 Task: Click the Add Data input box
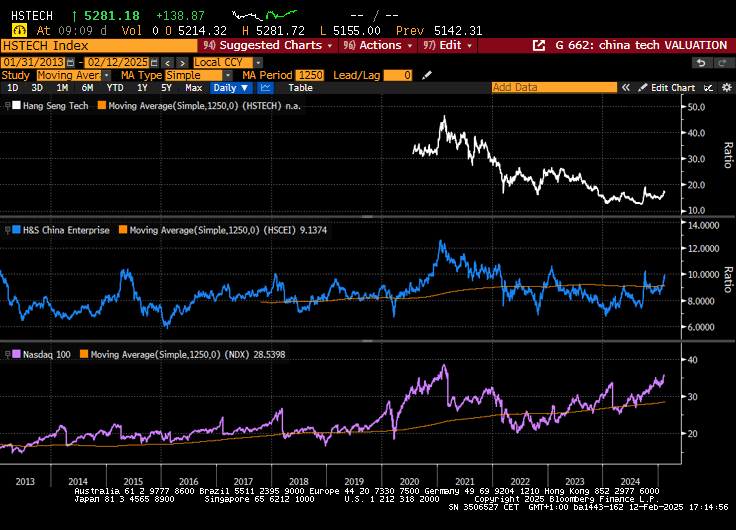click(554, 87)
